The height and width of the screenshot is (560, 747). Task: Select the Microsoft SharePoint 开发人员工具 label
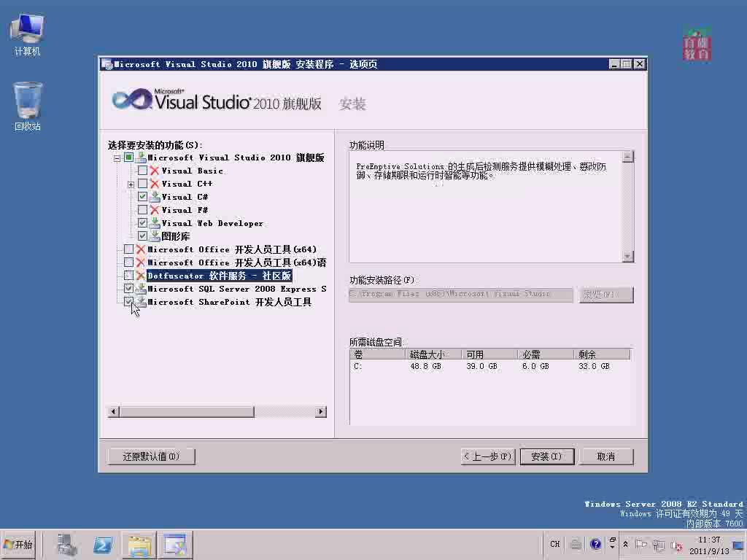[x=229, y=302]
